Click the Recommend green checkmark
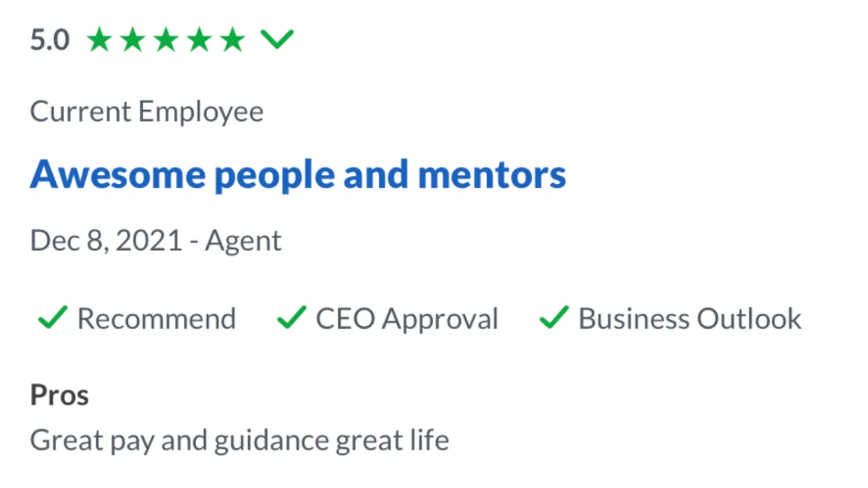This screenshot has height=488, width=868. point(53,317)
